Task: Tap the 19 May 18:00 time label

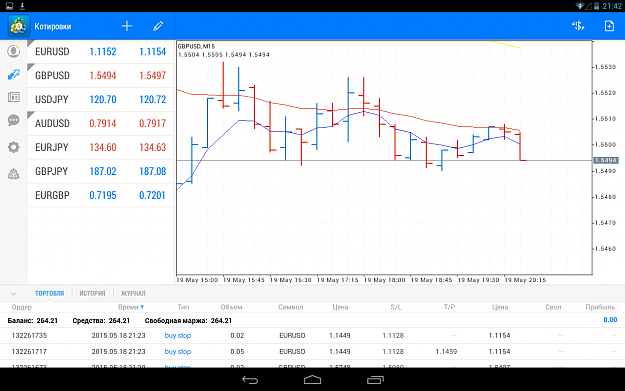Action: pyautogui.click(x=384, y=280)
